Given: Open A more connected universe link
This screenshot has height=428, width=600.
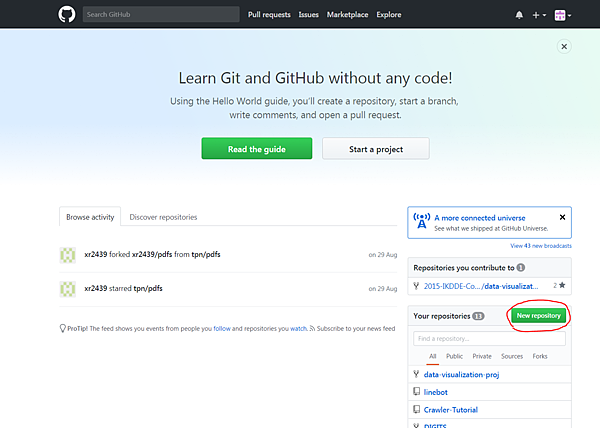Looking at the screenshot, I should (x=480, y=218).
